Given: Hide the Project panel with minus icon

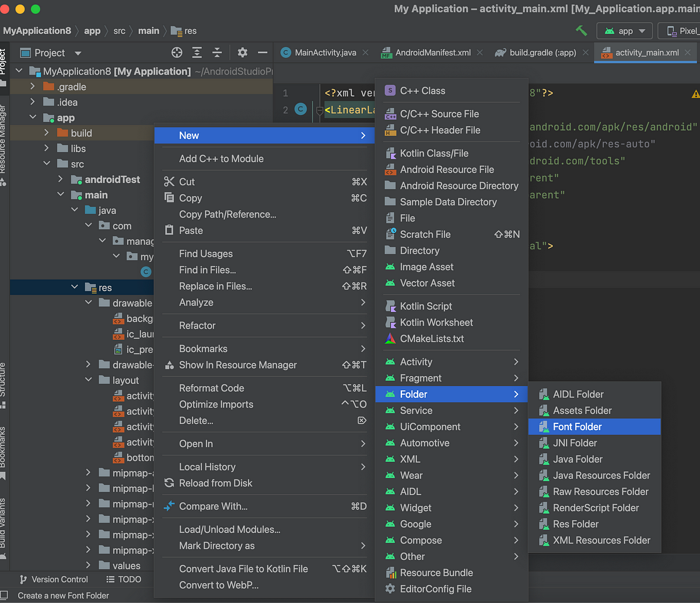Looking at the screenshot, I should click(x=262, y=52).
